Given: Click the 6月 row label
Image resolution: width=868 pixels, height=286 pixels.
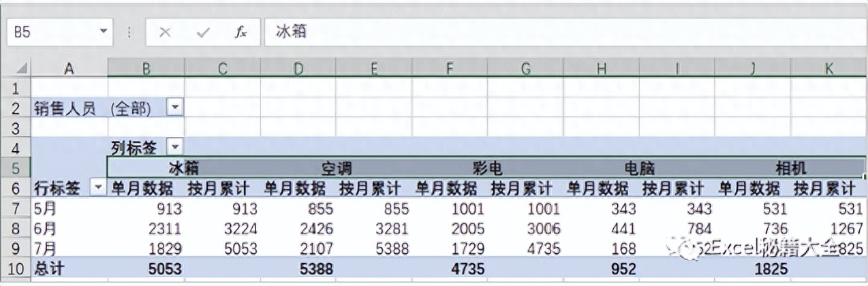Looking at the screenshot, I should [x=69, y=229].
